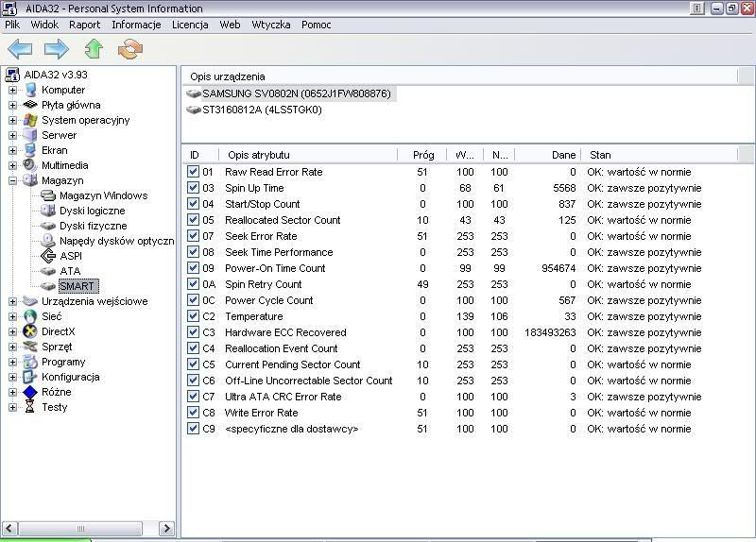The height and width of the screenshot is (542, 756).
Task: Expand the Testy node
Action: point(12,408)
